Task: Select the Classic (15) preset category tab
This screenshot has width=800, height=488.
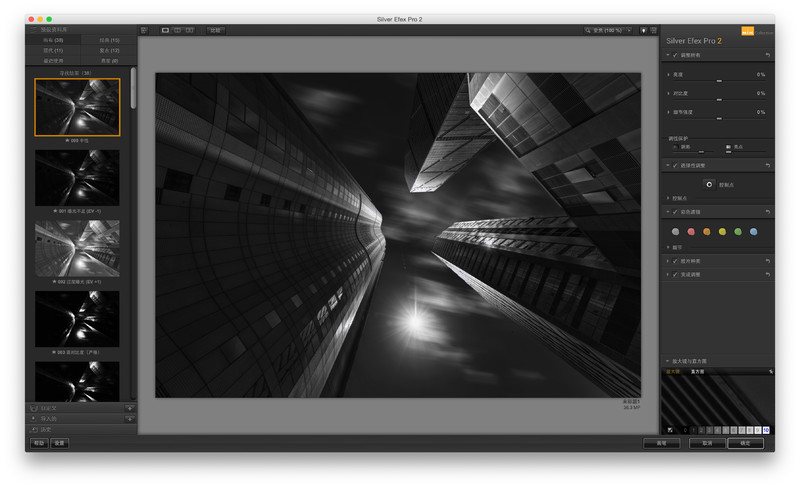Action: 109,40
